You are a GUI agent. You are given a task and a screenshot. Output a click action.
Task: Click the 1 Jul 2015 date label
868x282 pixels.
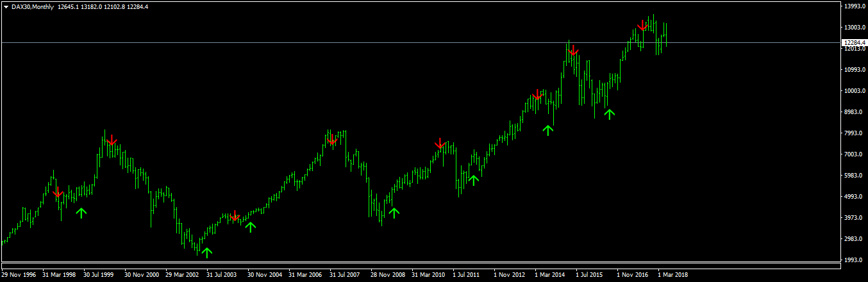[590, 274]
